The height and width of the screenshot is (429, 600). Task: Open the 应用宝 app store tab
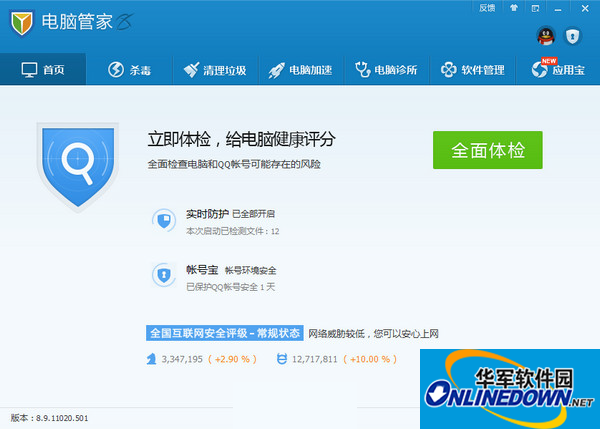click(x=558, y=70)
